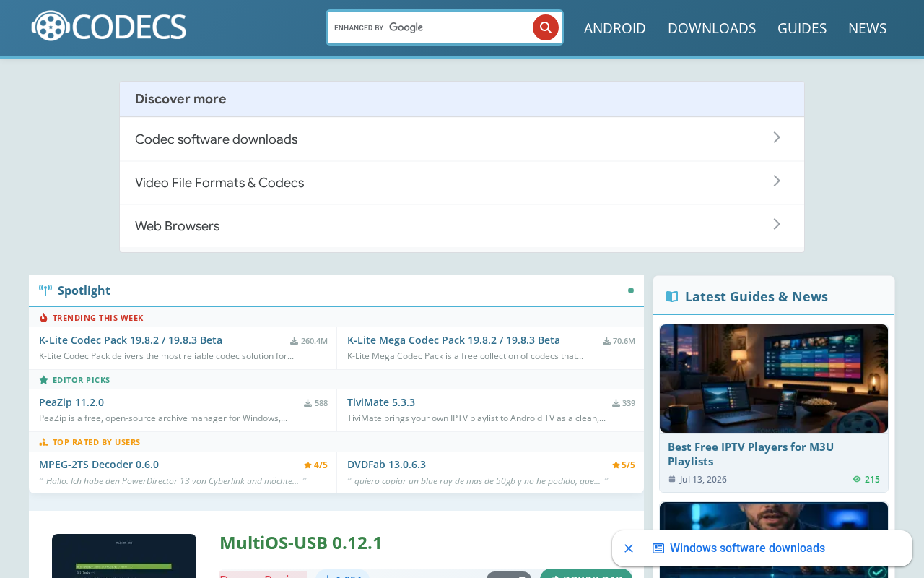Open MPEG-2TS Decoder 0.6.0 link
Screen dimensions: 924x578
tap(99, 465)
